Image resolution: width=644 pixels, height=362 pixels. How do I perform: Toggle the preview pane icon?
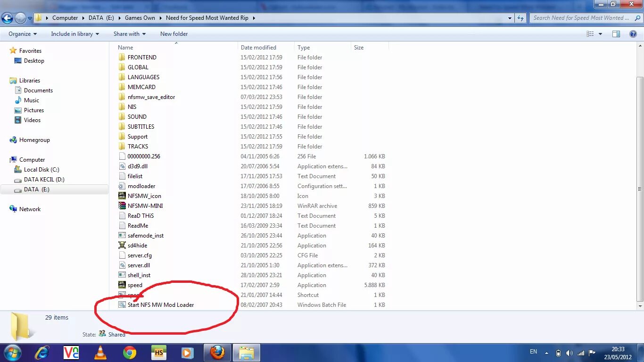(x=616, y=34)
